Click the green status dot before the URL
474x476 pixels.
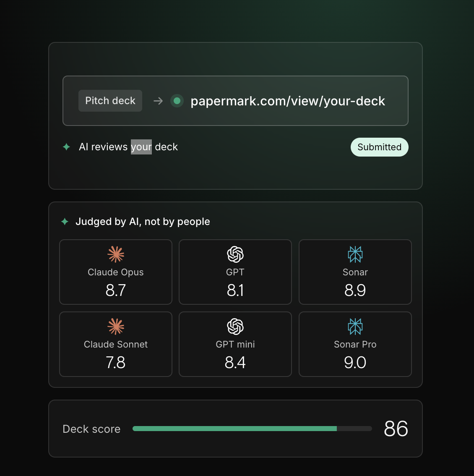tap(177, 101)
